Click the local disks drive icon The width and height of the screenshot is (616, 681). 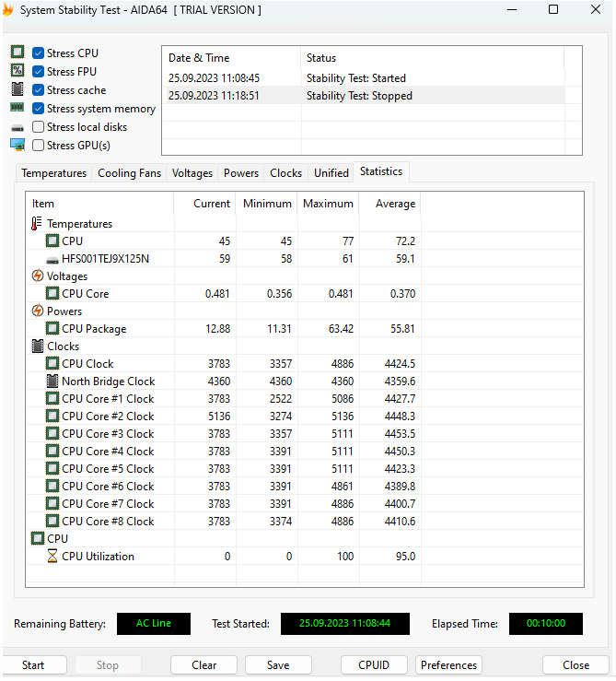point(17,128)
